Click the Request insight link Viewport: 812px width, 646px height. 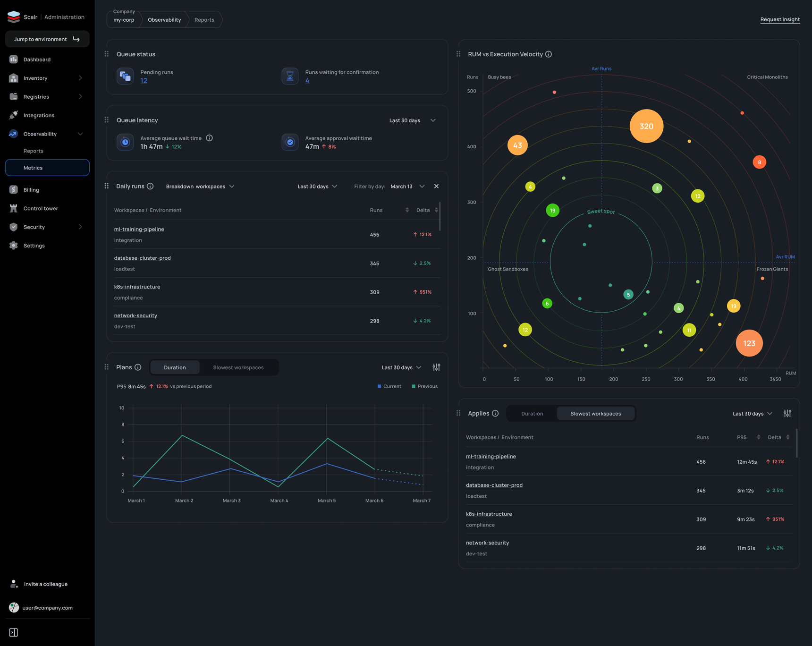coord(780,19)
